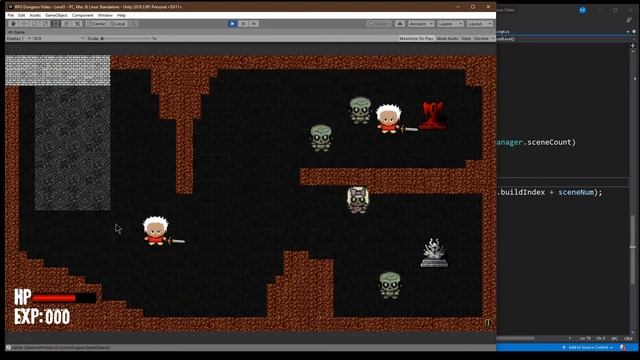The height and width of the screenshot is (360, 640).
Task: Click the white-haired character near red fountain
Action: [388, 119]
